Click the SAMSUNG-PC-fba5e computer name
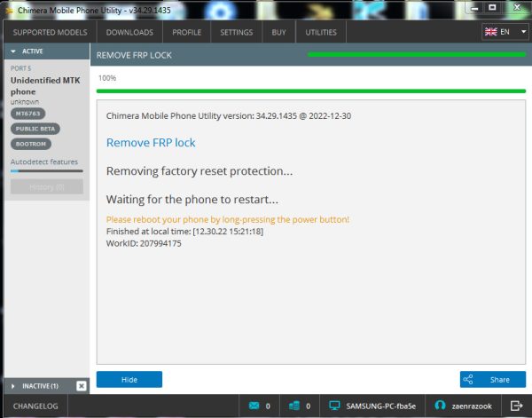The image size is (532, 418). point(380,406)
